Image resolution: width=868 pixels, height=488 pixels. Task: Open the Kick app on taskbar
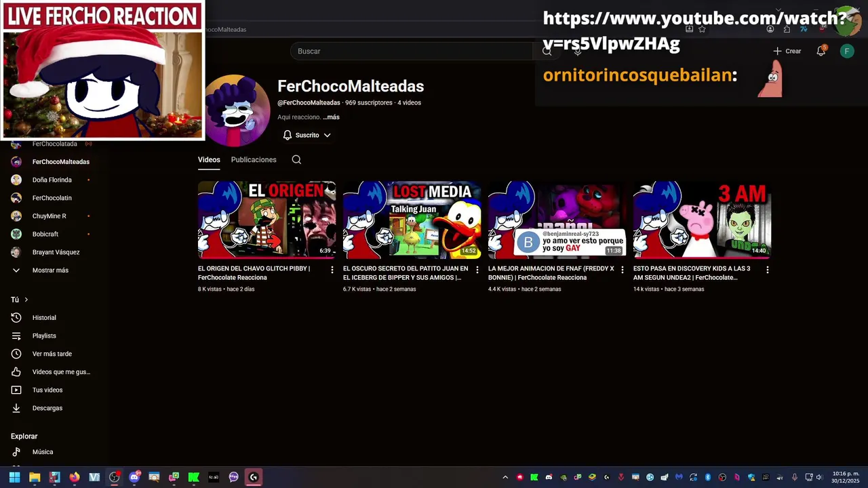click(x=194, y=477)
